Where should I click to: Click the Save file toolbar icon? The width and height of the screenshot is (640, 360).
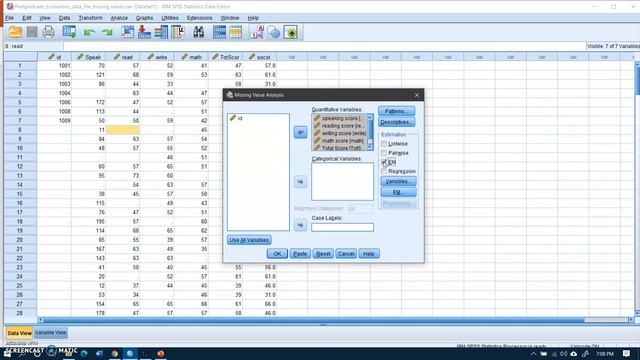click(x=32, y=32)
